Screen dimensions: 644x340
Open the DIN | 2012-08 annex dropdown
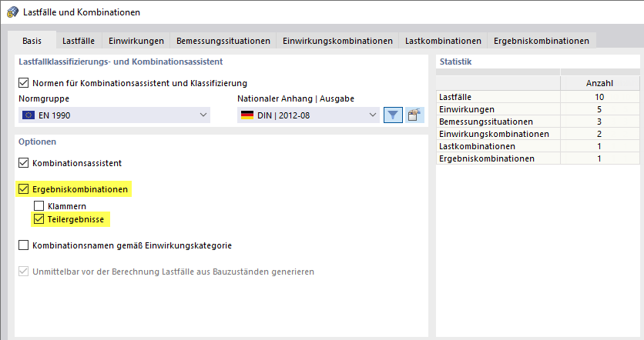(x=308, y=115)
